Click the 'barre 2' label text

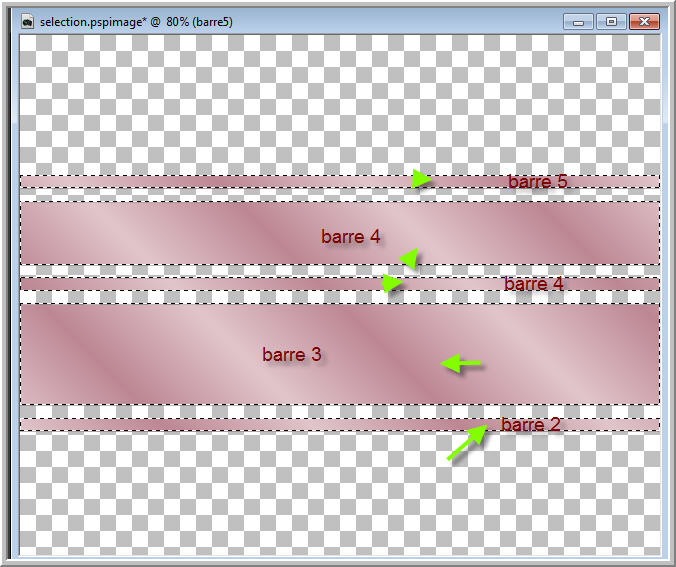[531, 425]
